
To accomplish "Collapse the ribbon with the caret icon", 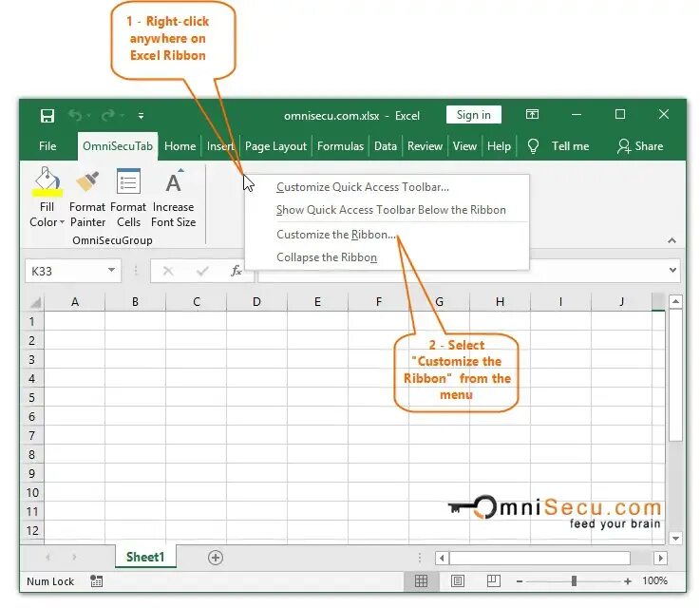I will [672, 240].
